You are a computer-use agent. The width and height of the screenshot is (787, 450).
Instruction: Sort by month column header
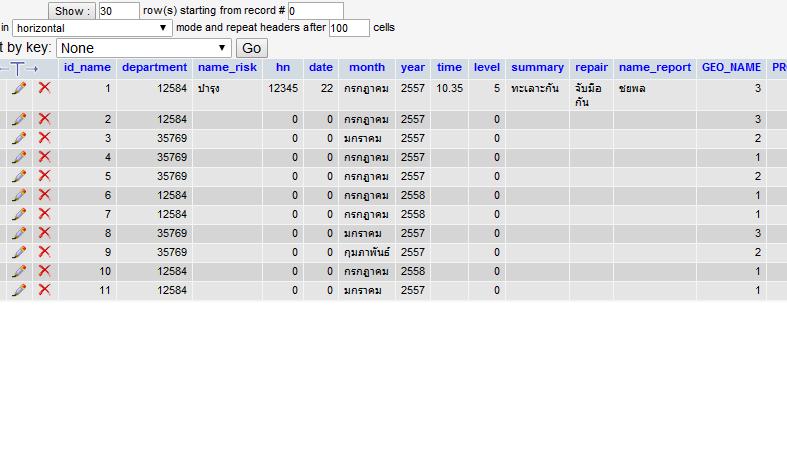[x=367, y=67]
